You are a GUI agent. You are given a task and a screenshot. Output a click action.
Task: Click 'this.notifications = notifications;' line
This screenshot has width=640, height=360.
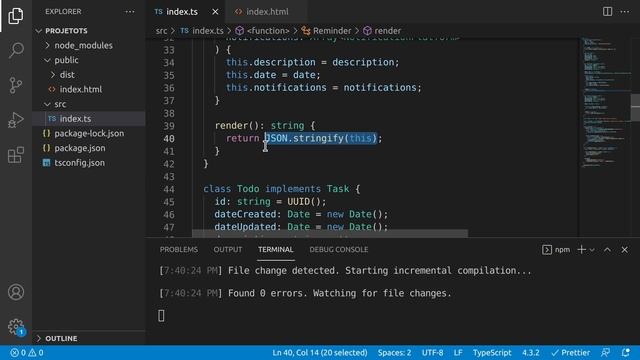coord(324,87)
